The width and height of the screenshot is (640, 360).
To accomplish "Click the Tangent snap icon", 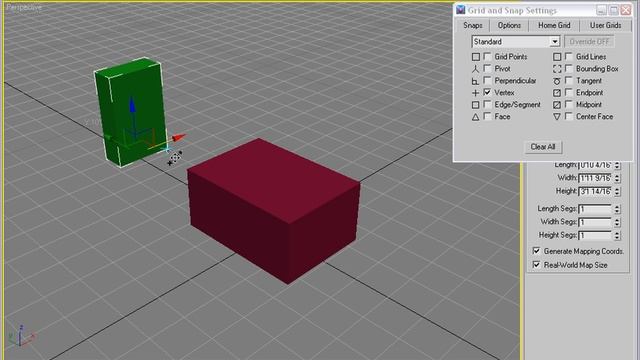I will (x=557, y=81).
